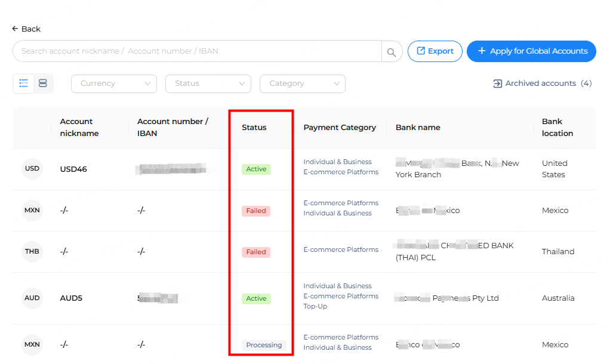Image resolution: width=610 pixels, height=364 pixels.
Task: Switch to list view icon
Action: coord(23,83)
